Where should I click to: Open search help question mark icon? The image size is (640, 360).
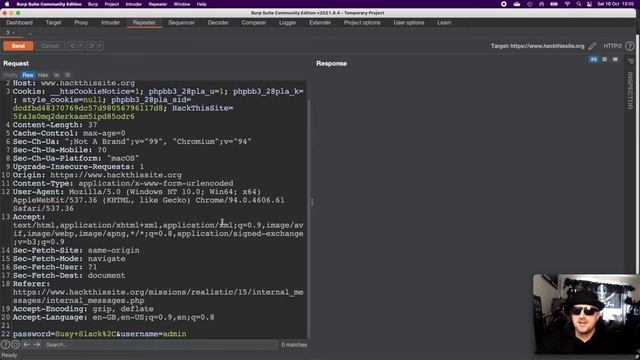[5, 345]
